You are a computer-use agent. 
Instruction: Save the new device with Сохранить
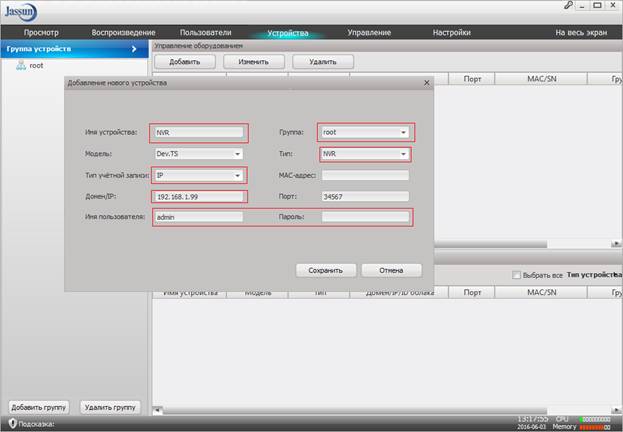325,270
